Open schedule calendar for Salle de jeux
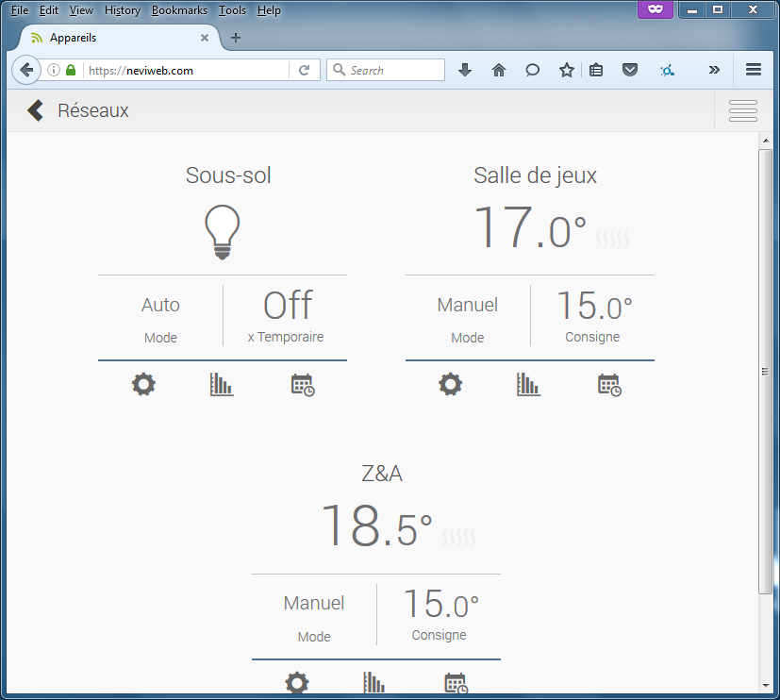780x700 pixels. click(609, 384)
